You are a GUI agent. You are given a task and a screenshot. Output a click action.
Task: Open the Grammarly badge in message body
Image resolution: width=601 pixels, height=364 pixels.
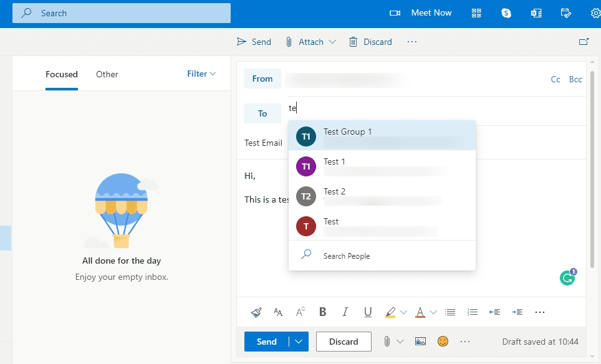[568, 277]
